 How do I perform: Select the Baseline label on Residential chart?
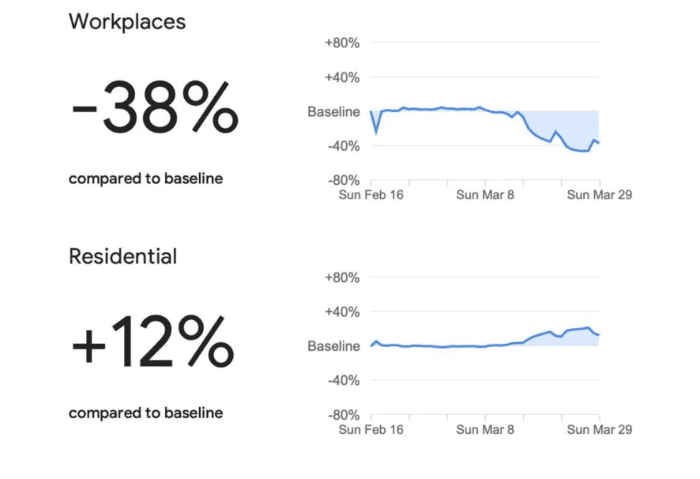click(333, 346)
